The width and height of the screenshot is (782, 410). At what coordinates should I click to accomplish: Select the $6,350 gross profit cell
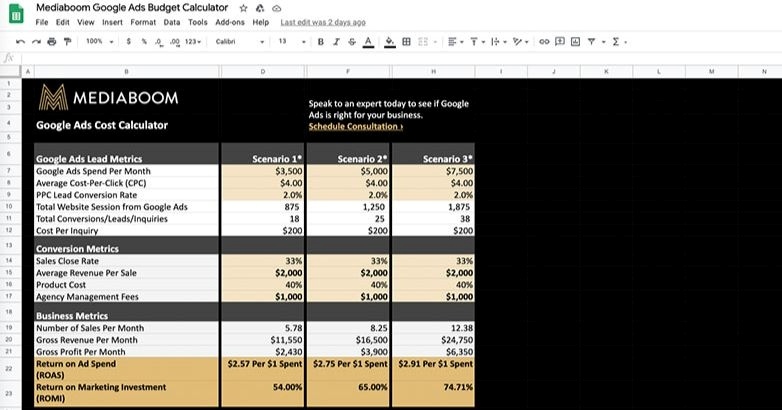[x=433, y=351]
